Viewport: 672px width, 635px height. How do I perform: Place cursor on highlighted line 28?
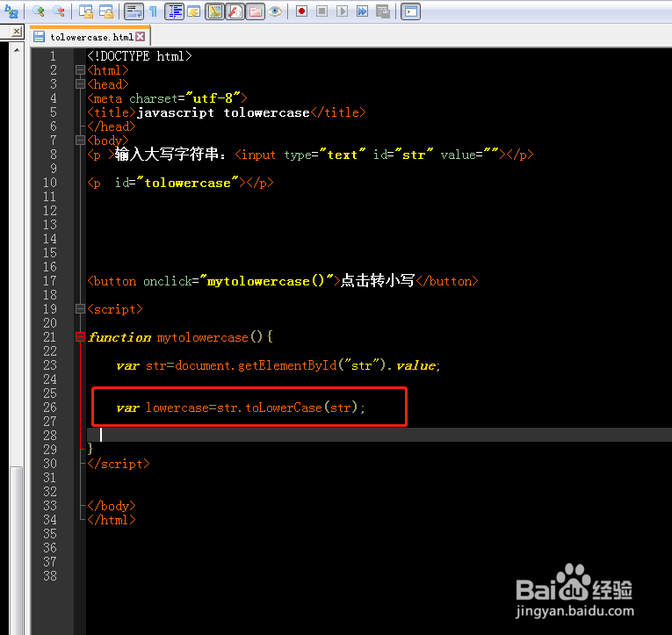[379, 435]
